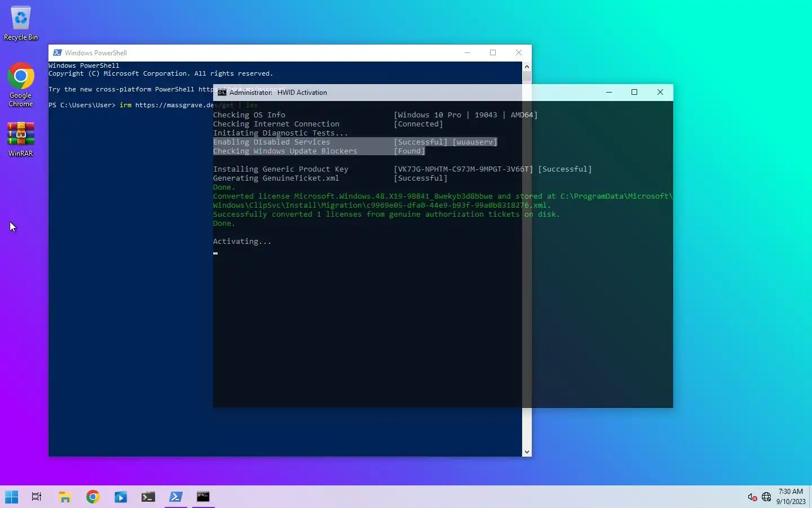Viewport: 812px width, 508px height.
Task: Open the network globe tray icon
Action: tap(766, 497)
